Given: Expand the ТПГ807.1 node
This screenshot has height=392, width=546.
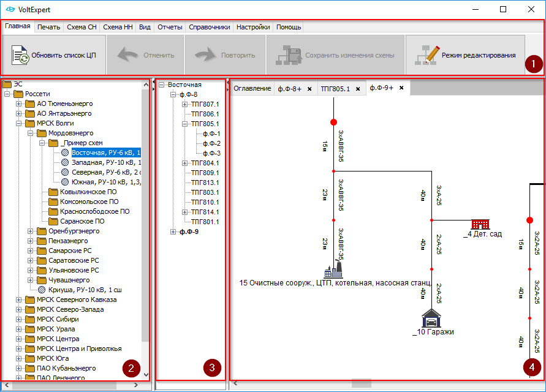Looking at the screenshot, I should (184, 105).
